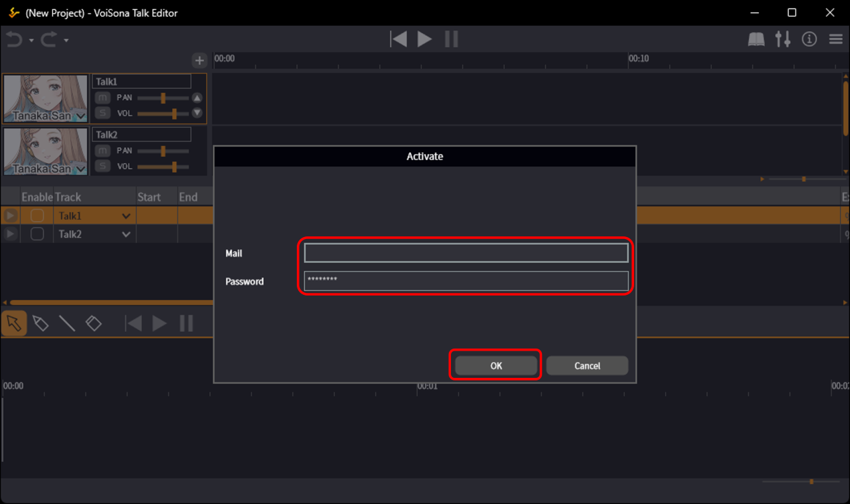Pause from the lower editor toolbar
The image size is (850, 504).
[187, 323]
